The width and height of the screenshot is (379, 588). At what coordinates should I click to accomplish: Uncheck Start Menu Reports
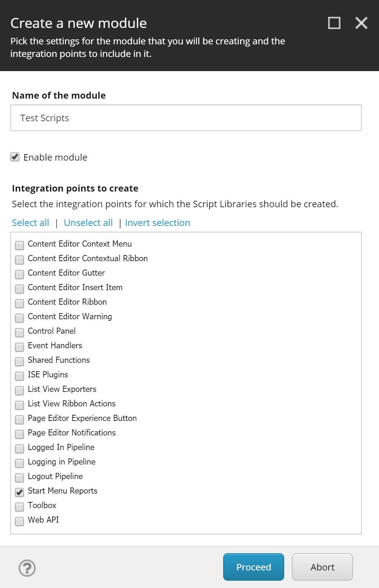(x=19, y=492)
